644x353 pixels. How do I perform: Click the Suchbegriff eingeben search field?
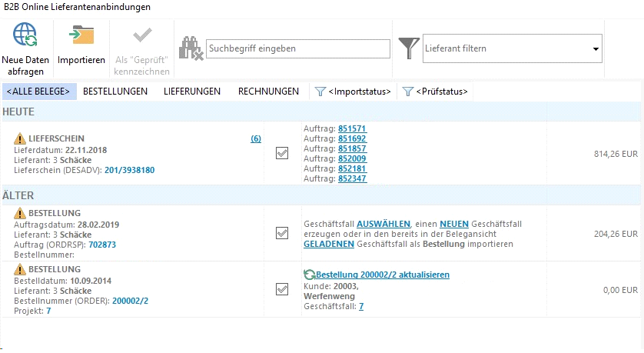(298, 48)
